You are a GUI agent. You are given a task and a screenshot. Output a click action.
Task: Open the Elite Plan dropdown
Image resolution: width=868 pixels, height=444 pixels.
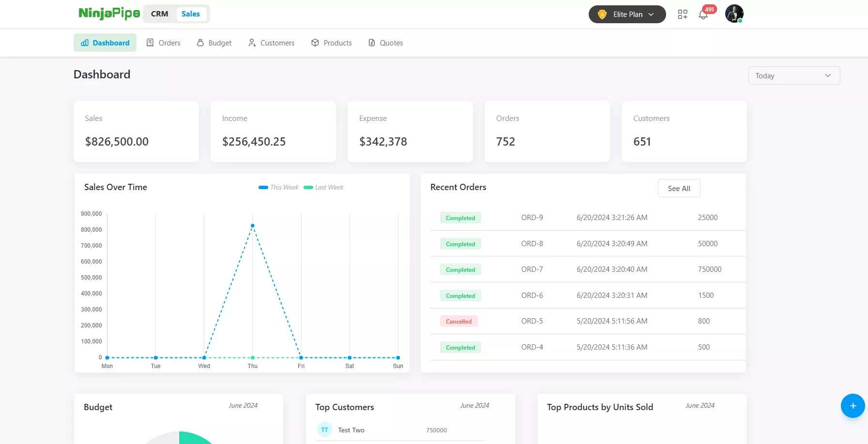click(x=627, y=15)
